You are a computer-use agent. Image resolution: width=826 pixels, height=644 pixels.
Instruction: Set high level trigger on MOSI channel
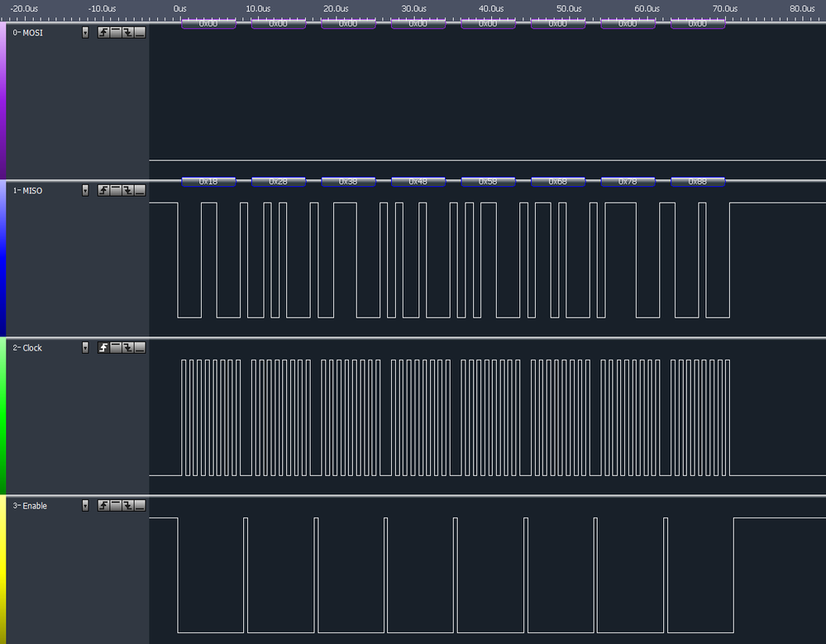coord(115,32)
